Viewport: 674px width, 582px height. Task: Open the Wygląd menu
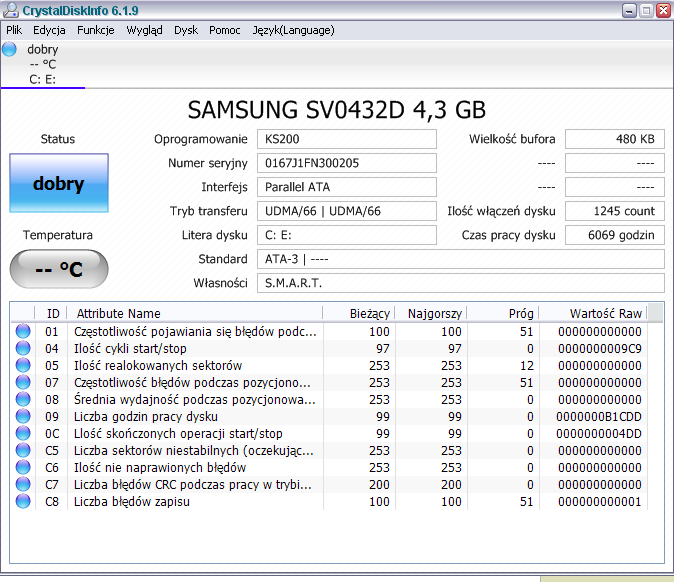coord(144,30)
